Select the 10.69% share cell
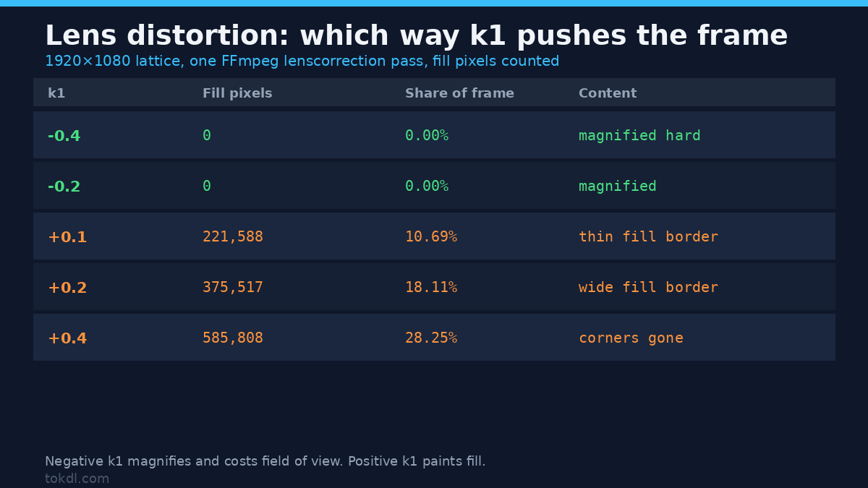 tap(431, 237)
